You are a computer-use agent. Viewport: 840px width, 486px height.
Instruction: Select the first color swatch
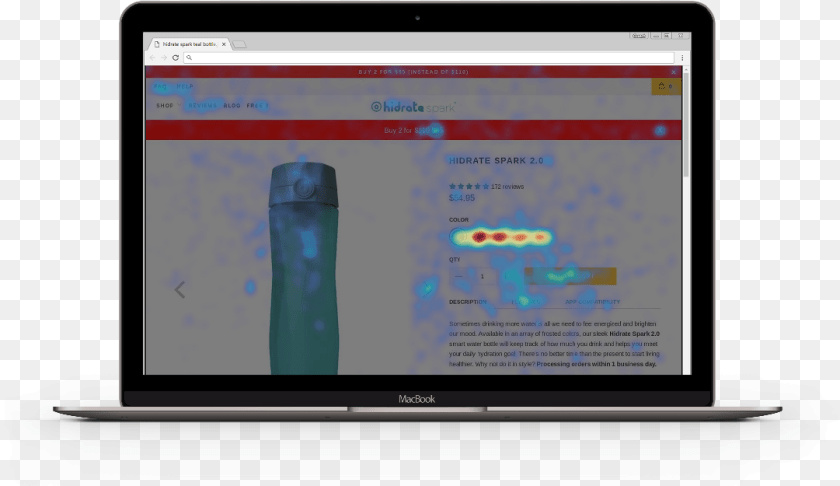(x=459, y=237)
